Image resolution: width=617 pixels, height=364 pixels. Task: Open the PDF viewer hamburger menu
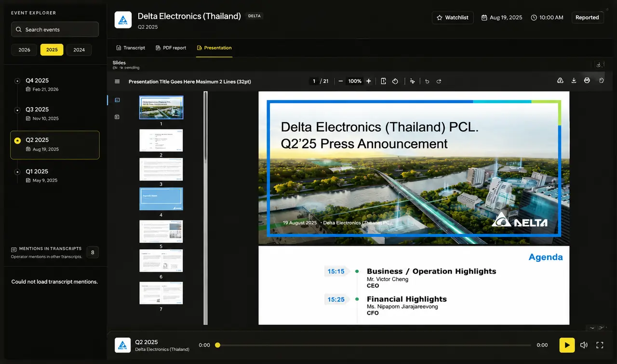coord(117,81)
